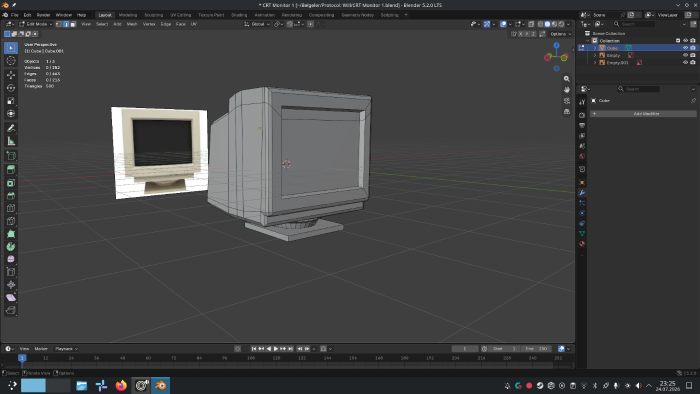The image size is (700, 394).
Task: Click the End frame field
Action: (x=536, y=349)
